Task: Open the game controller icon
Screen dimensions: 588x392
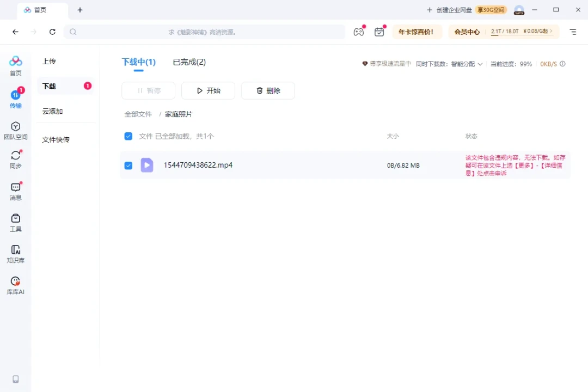Action: point(358,32)
